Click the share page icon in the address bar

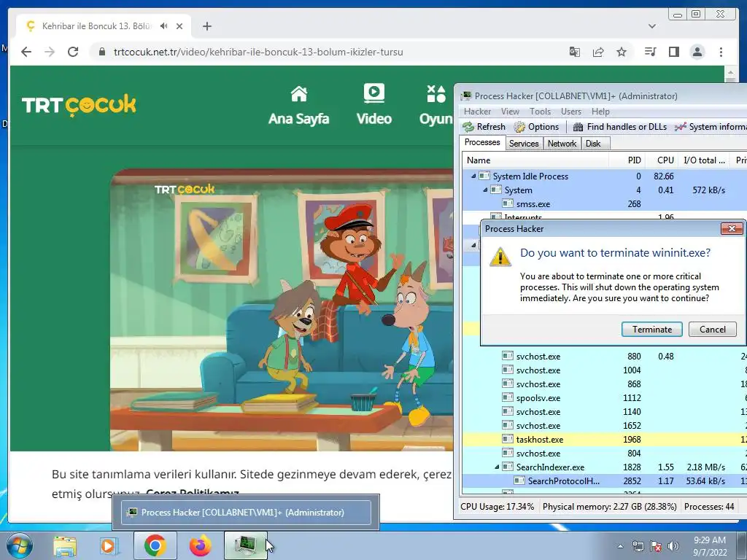[598, 52]
